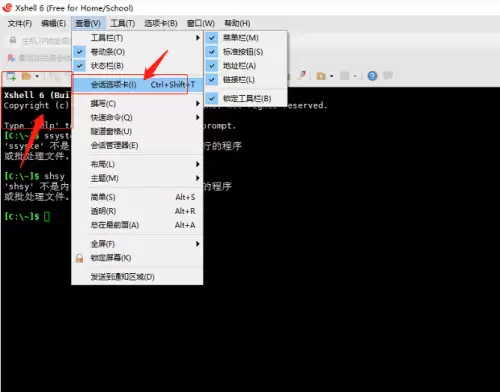Expand the 布局(L) submenu
This screenshot has width=500, height=392.
[137, 164]
